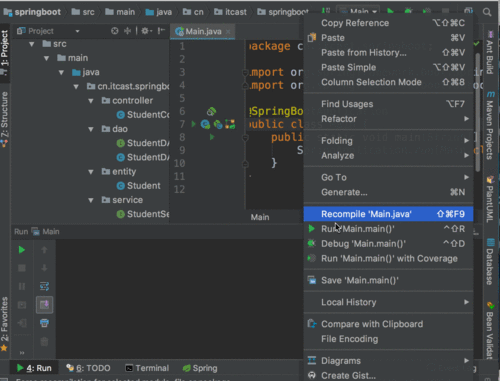Click the Print icon in Run panel
Viewport: 500px width, 381px height.
pos(44,323)
